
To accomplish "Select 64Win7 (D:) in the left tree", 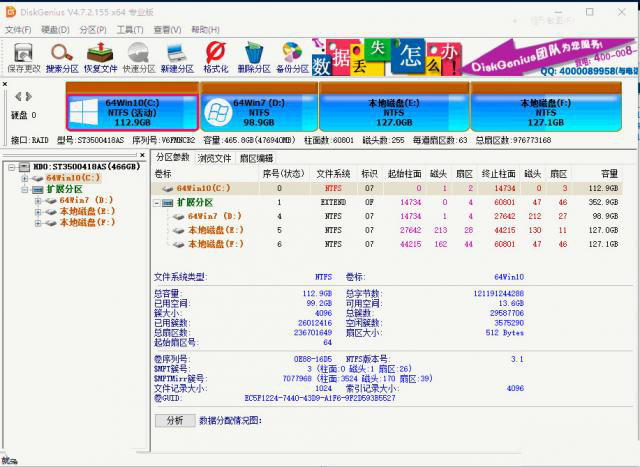I will coord(86,200).
